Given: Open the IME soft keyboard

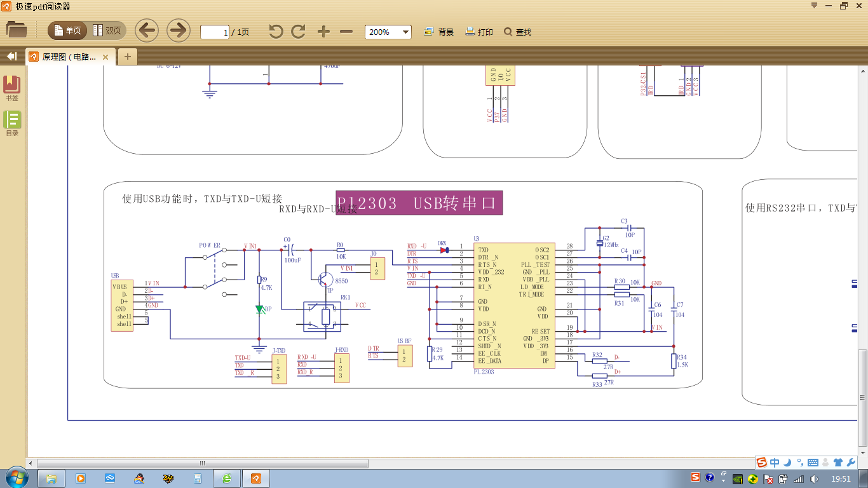Looking at the screenshot, I should point(813,463).
